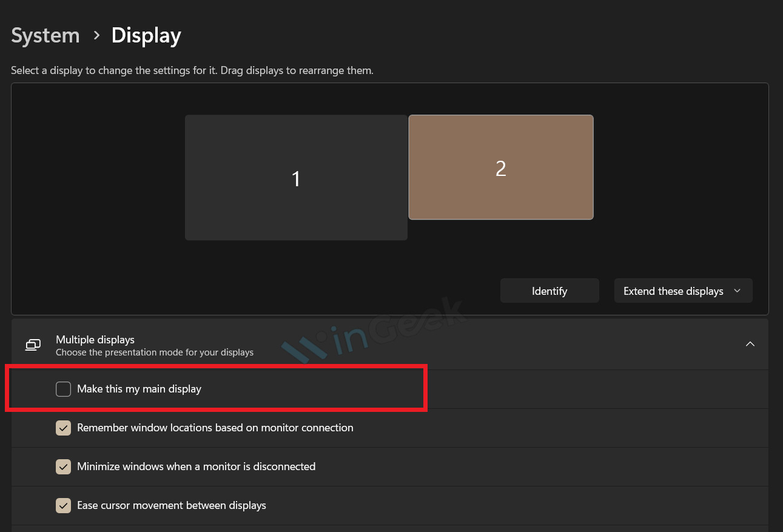Click the Identify button
783x532 pixels.
pyautogui.click(x=549, y=291)
